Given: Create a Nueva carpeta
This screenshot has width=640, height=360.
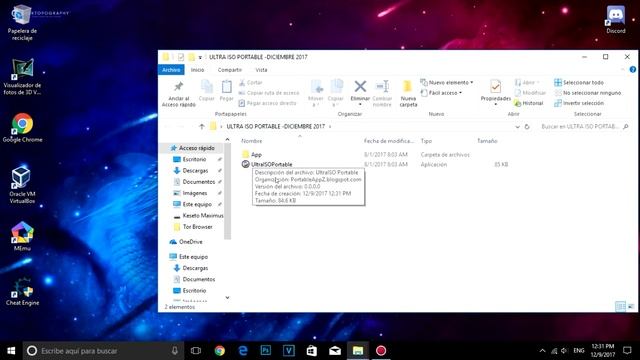Looking at the screenshot, I should [x=408, y=93].
